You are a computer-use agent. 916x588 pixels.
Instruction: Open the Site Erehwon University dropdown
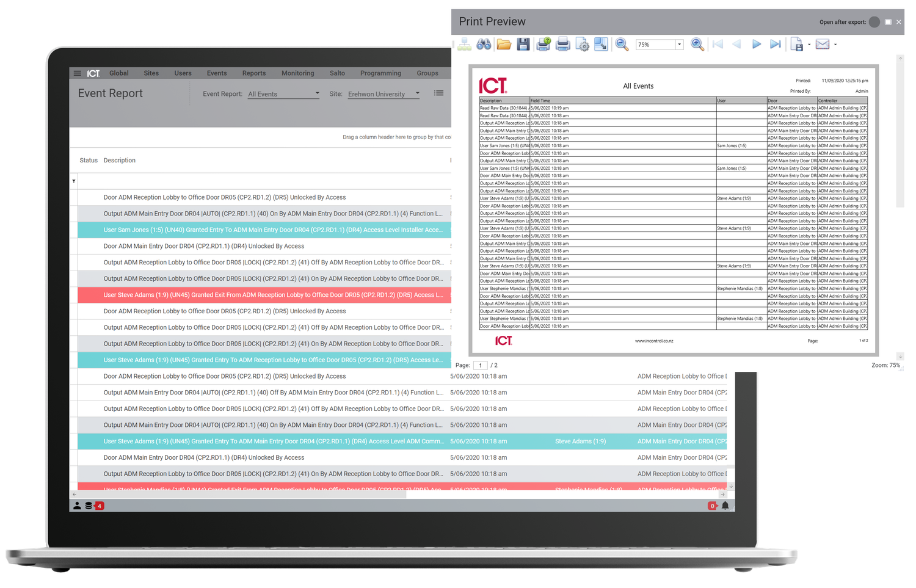[417, 94]
